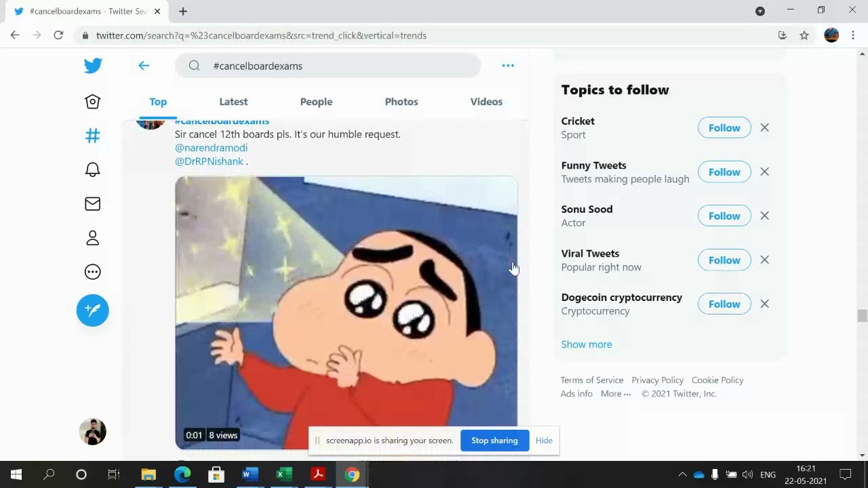
Task: Switch to the Videos tab
Action: click(x=486, y=102)
